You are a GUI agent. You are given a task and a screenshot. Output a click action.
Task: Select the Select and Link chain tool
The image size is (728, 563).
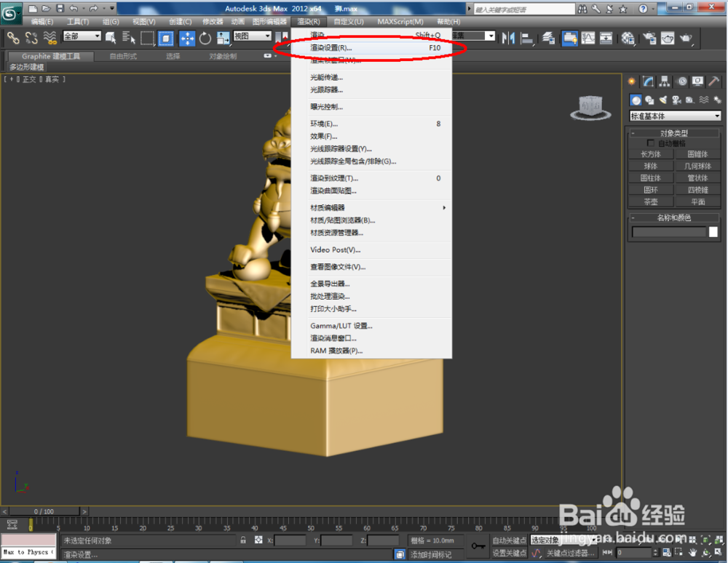click(x=13, y=38)
